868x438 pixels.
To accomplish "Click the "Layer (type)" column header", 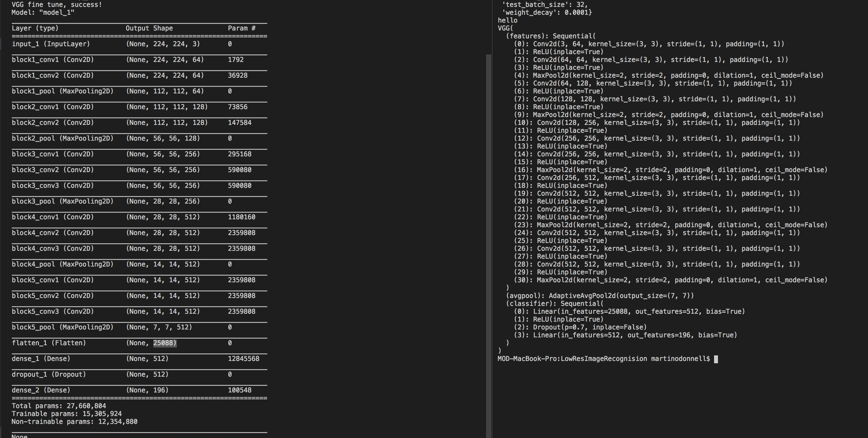I will pos(35,28).
